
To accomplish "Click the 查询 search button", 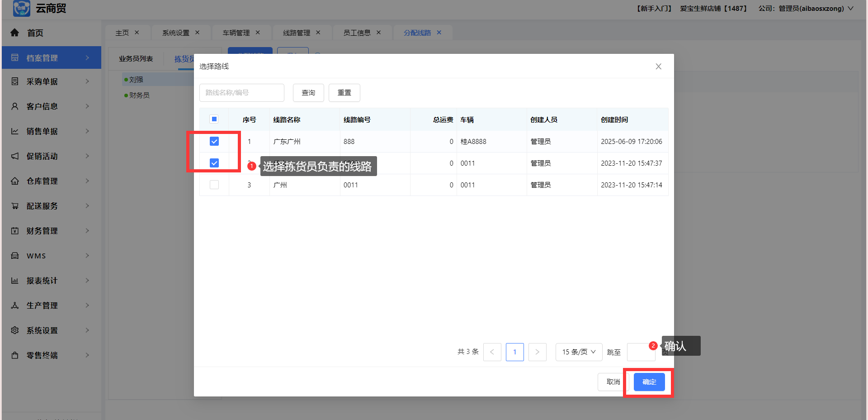I will (308, 93).
